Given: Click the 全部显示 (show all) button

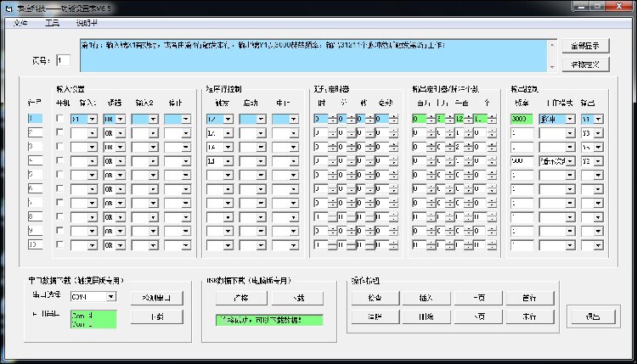Looking at the screenshot, I should 585,46.
